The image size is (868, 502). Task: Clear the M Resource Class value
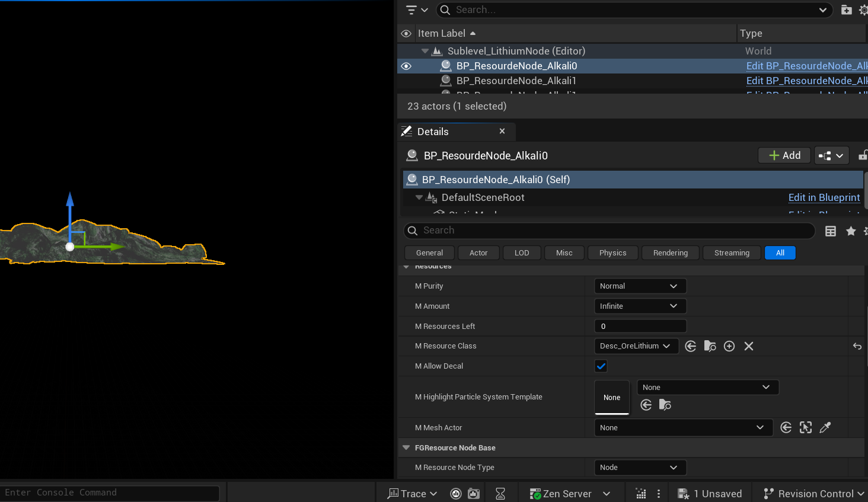pos(749,346)
